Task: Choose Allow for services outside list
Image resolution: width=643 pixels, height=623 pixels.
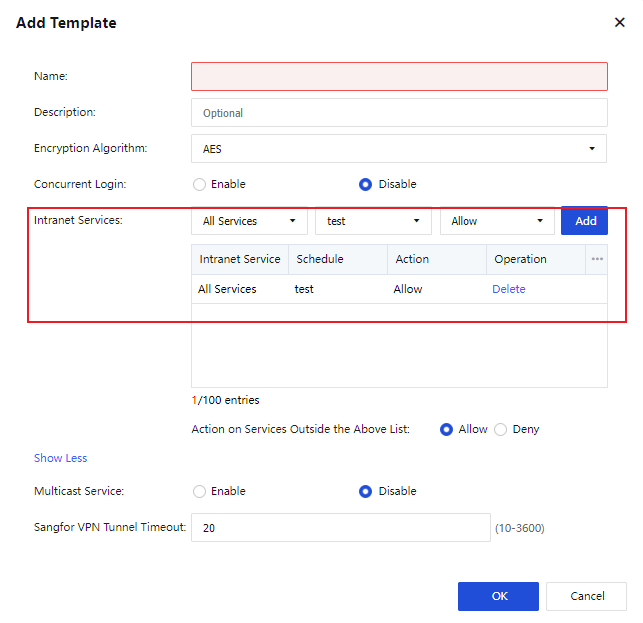Action: coord(447,429)
